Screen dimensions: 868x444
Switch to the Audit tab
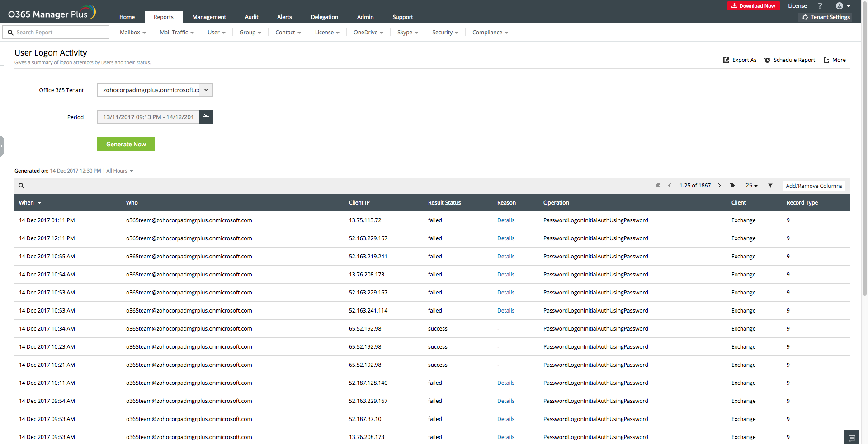pos(251,17)
